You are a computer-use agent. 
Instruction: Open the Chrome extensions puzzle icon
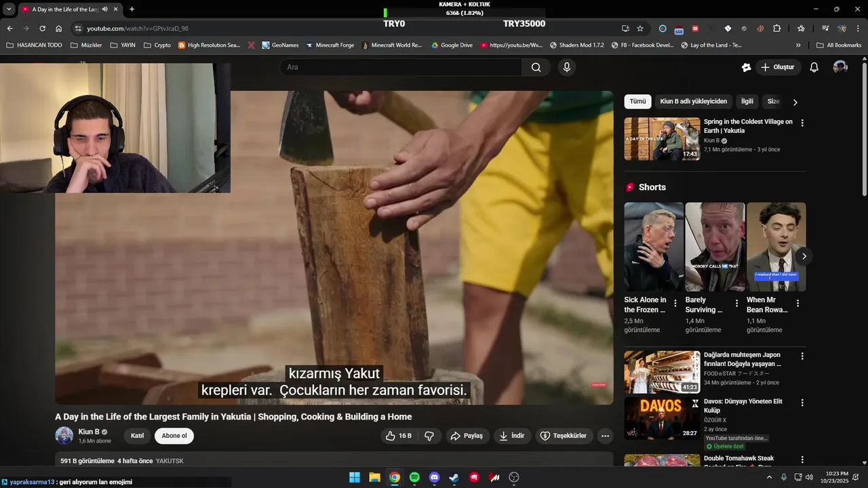(x=777, y=28)
